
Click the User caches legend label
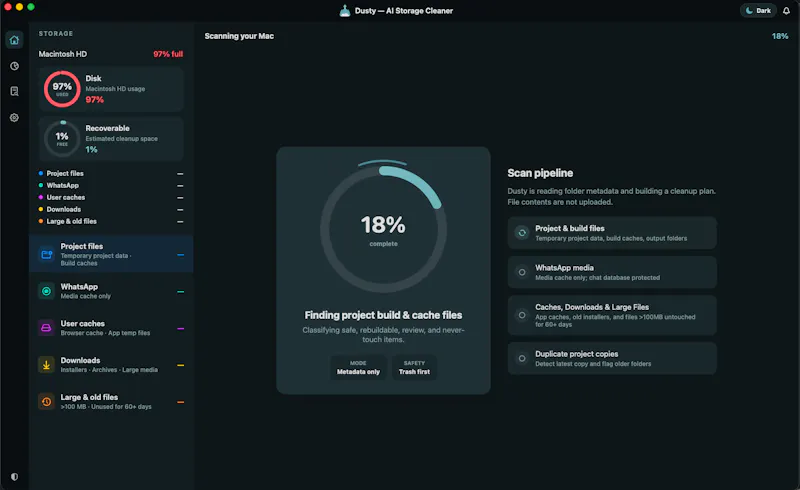coord(66,197)
